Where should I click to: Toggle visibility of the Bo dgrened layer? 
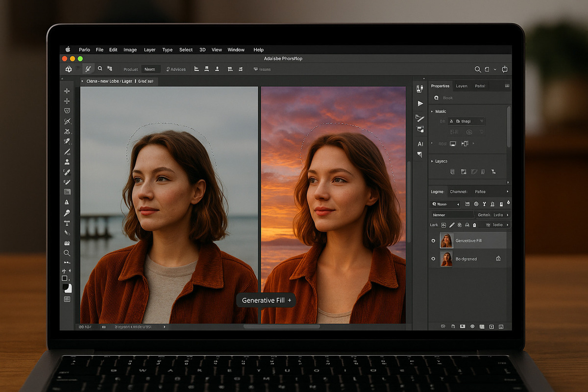click(434, 259)
